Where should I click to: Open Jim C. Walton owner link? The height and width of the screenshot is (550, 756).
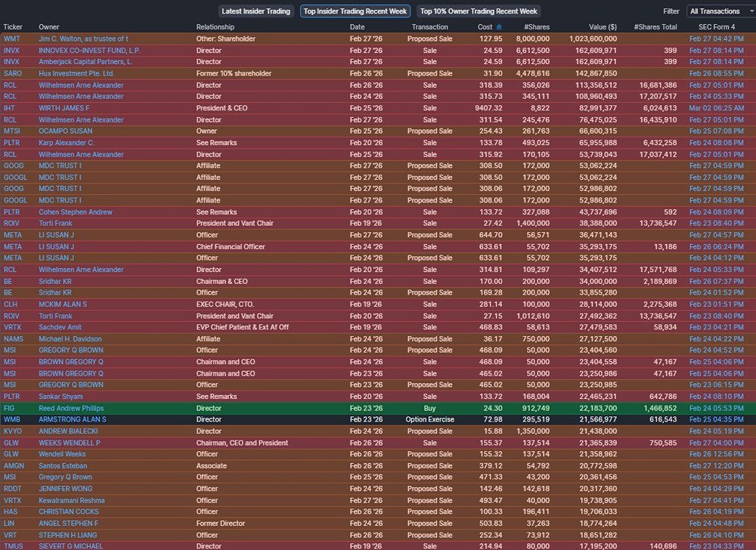pyautogui.click(x=83, y=39)
